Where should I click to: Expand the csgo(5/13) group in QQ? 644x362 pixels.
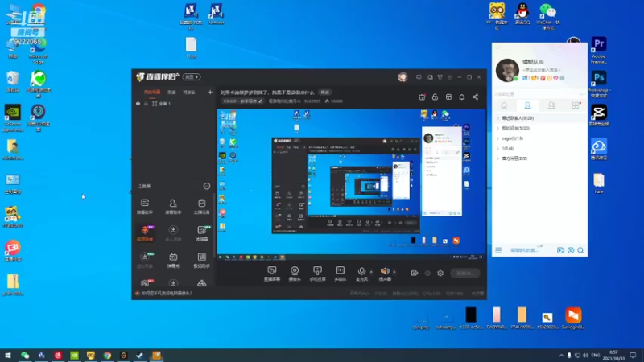[x=539, y=138]
